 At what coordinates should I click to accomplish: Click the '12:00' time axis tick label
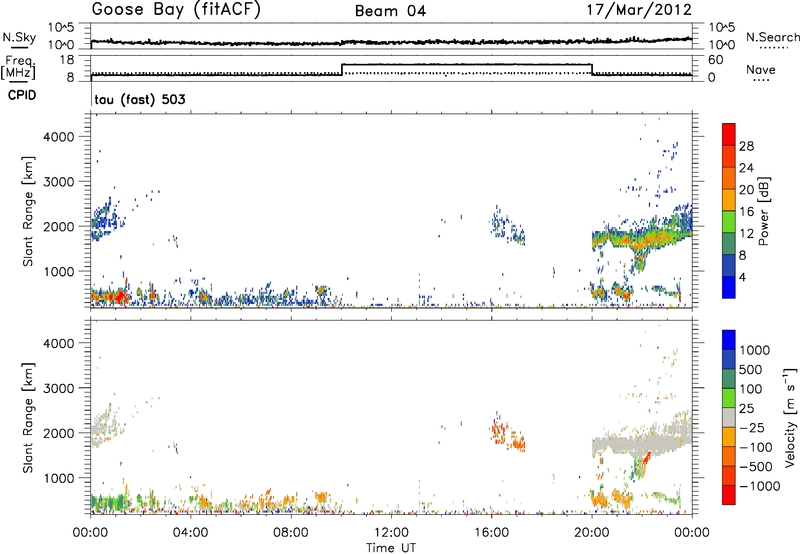(x=391, y=533)
